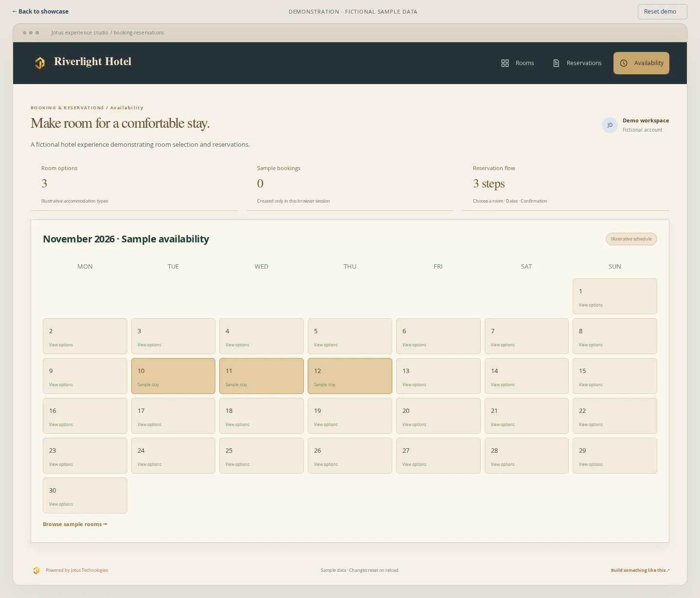Click the "November 2026 · Sample availability" heading
The height and width of the screenshot is (598, 700).
(x=126, y=239)
